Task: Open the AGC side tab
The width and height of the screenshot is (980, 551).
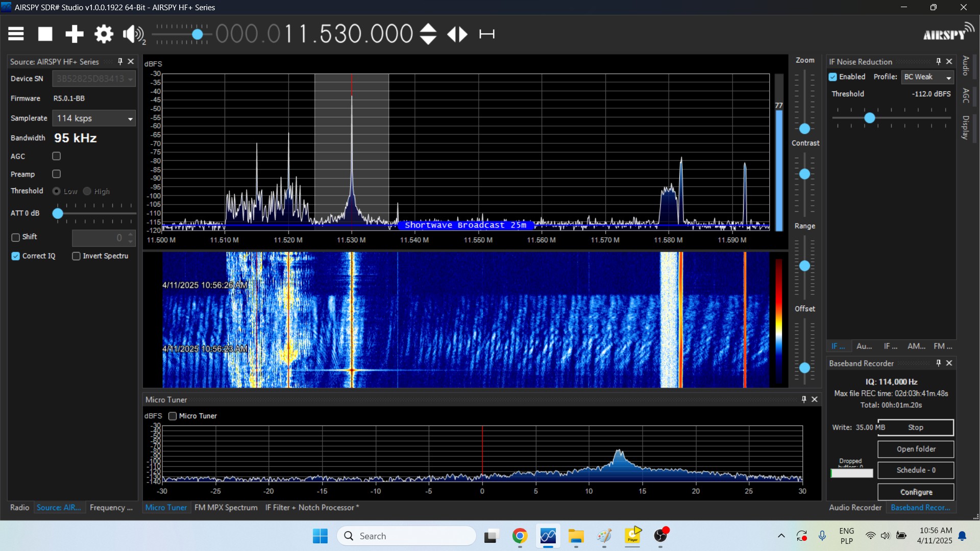Action: click(x=966, y=95)
